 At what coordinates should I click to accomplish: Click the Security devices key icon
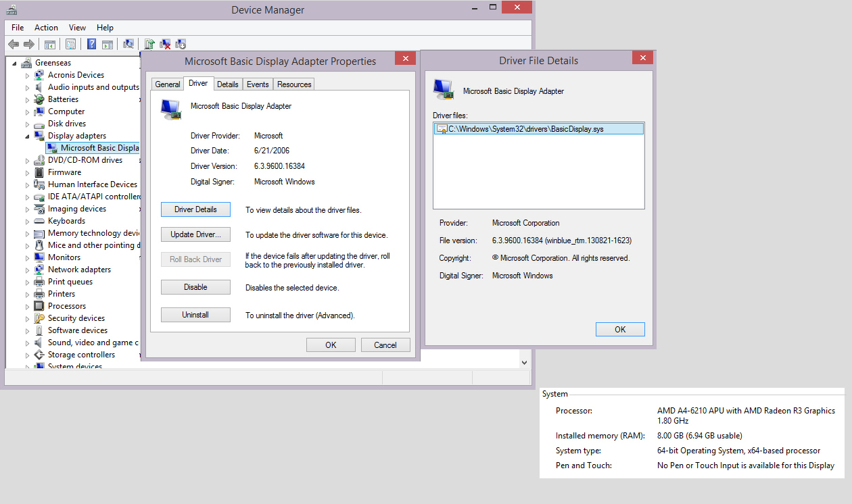(39, 318)
